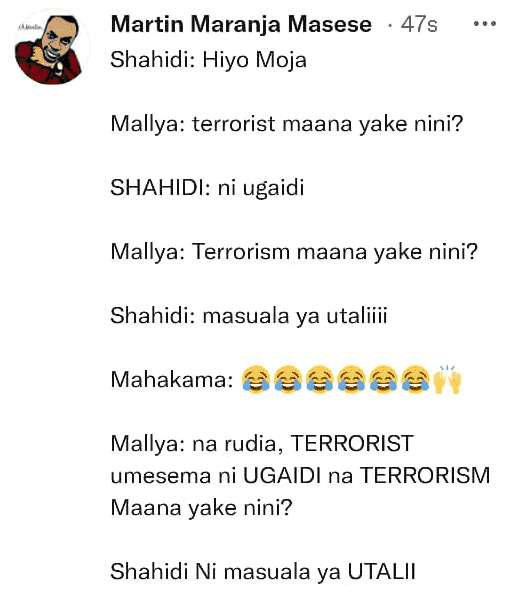Click the line 'Shahidi: Hiyo Moja'
The height and width of the screenshot is (599, 512).
(x=209, y=60)
